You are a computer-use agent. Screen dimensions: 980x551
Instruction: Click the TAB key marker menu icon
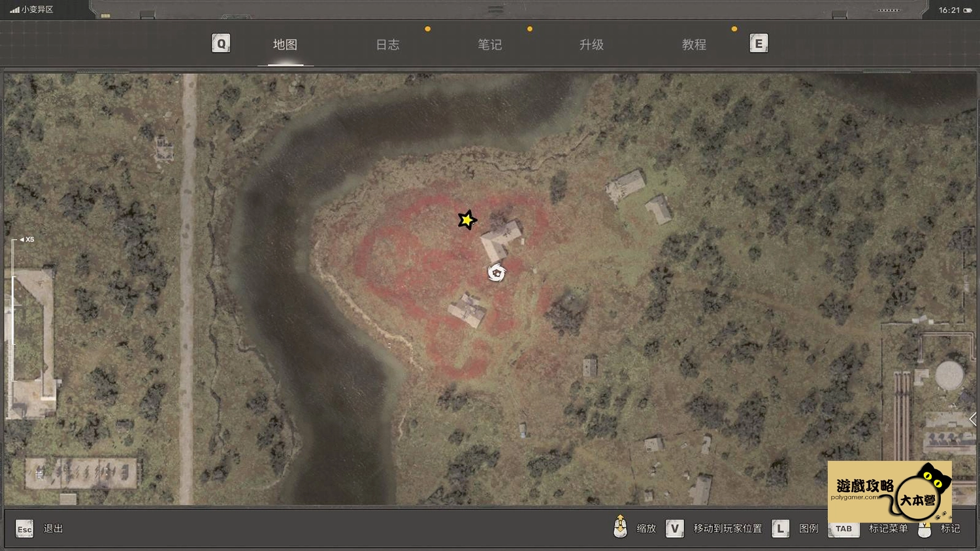[x=843, y=529]
